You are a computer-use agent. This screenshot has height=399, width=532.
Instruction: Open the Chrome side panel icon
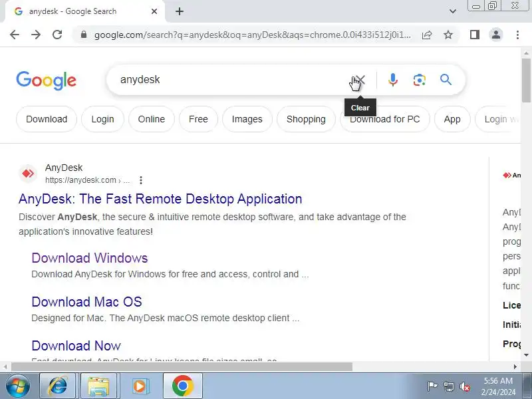[475, 35]
